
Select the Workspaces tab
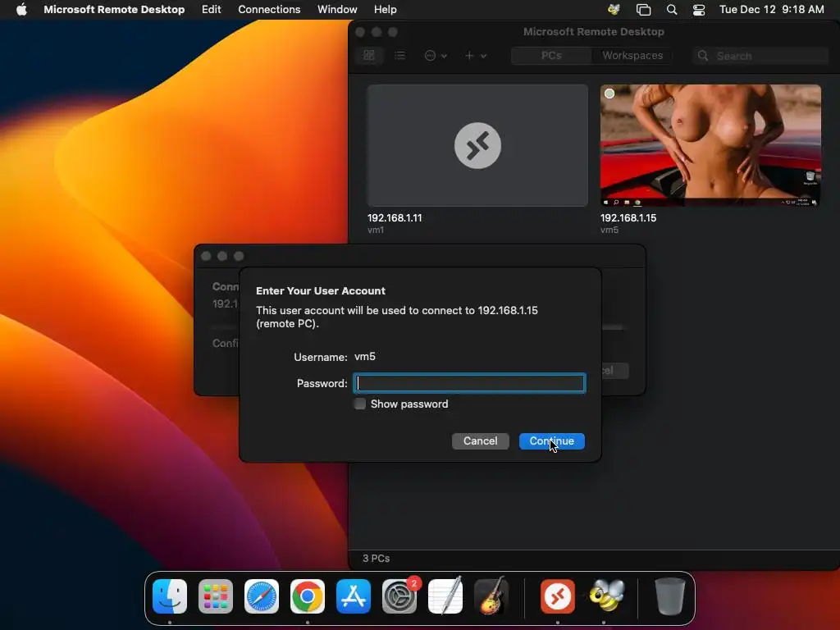632,55
